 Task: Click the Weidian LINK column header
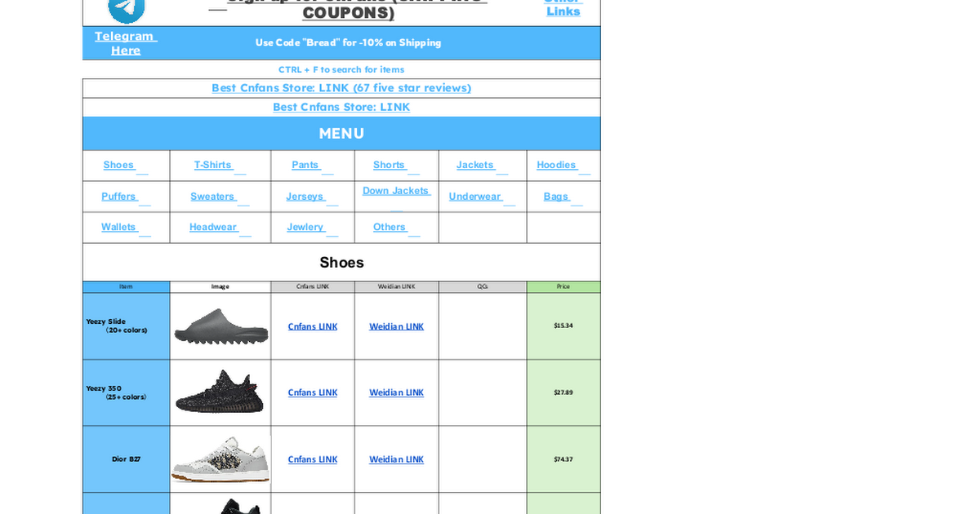(396, 287)
